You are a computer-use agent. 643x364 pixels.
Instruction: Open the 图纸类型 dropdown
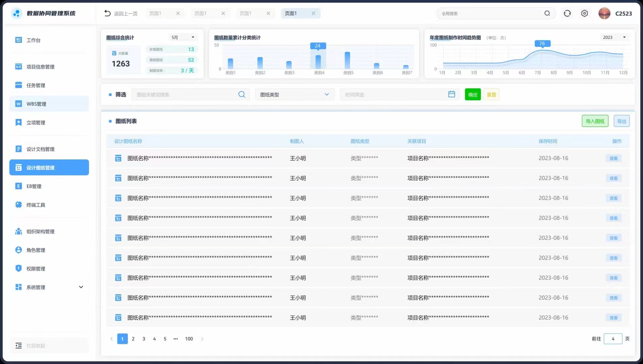[x=295, y=94]
